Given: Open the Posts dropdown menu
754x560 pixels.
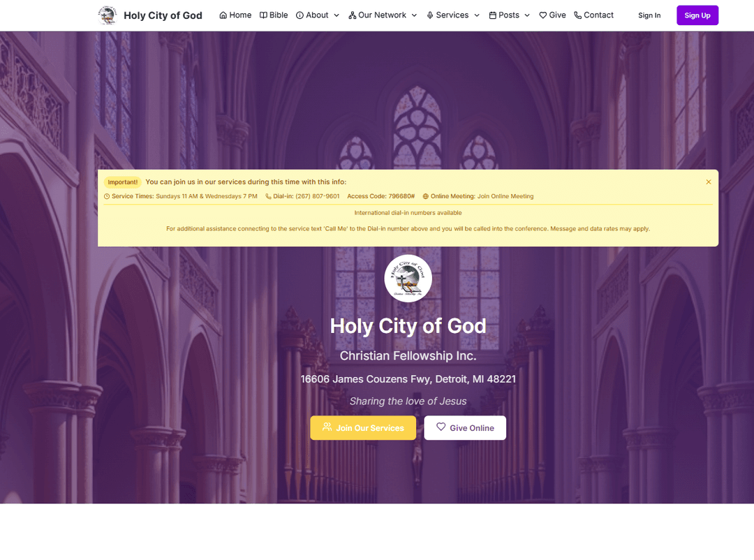Looking at the screenshot, I should tap(510, 15).
